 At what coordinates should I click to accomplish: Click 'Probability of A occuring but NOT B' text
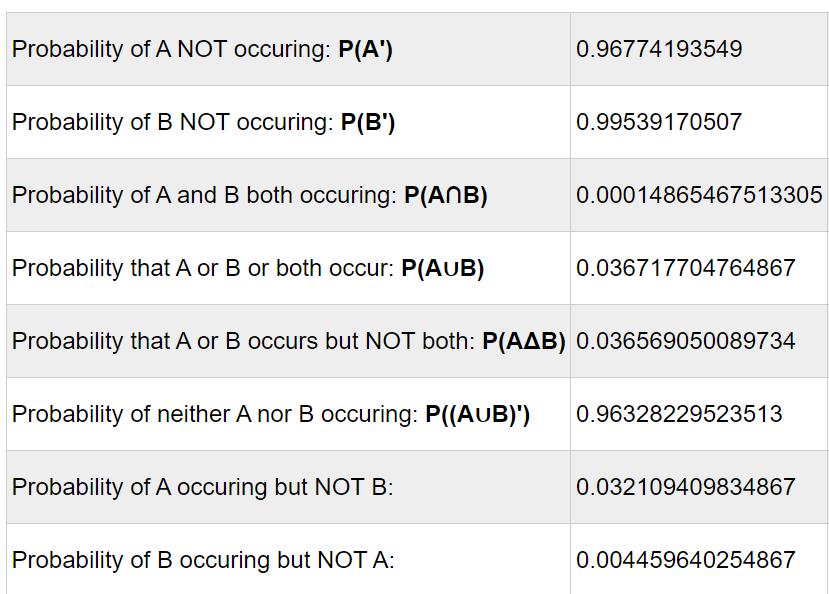(202, 487)
